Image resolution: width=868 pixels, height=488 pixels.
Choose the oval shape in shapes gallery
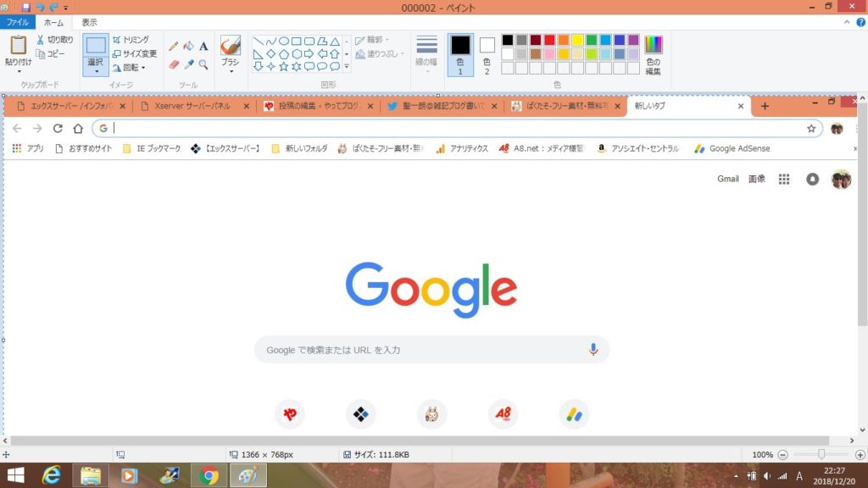click(283, 41)
